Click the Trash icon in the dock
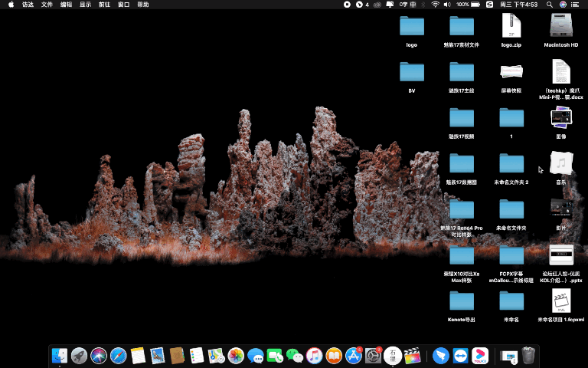The width and height of the screenshot is (588, 368). coord(528,356)
